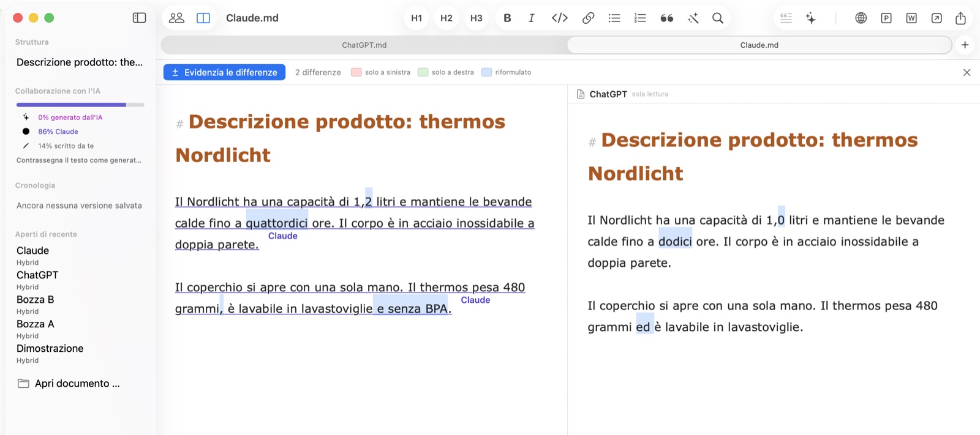Viewport: 980px width, 435px height.
Task: Select 0% generato dall'IA entry
Action: pyautogui.click(x=70, y=117)
